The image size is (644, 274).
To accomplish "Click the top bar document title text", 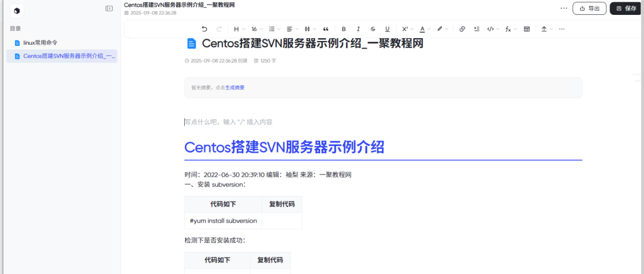I will (x=179, y=5).
